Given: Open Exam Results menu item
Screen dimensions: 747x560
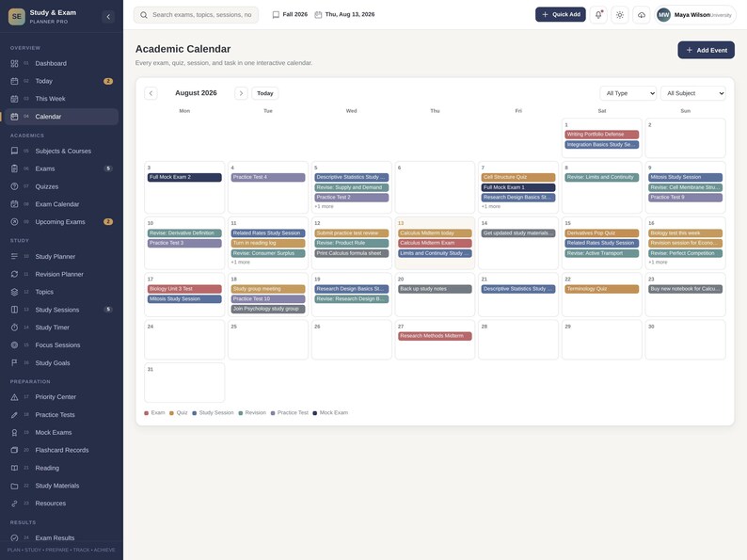Looking at the screenshot, I should point(62,537).
